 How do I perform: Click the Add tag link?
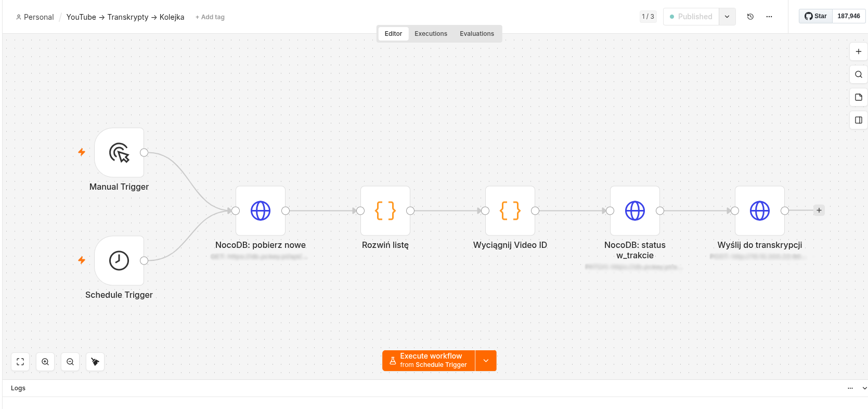coord(210,17)
